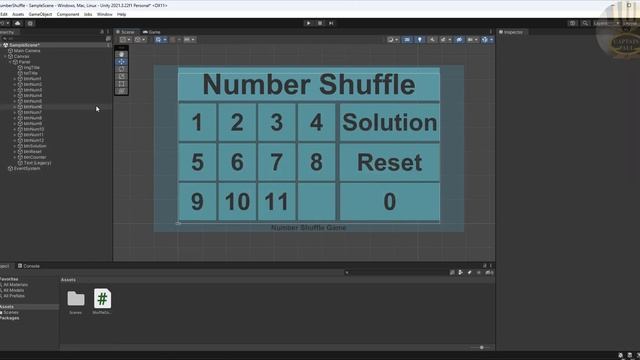The height and width of the screenshot is (360, 640).
Task: Open the tool handle position dropdown
Action: [x=124, y=40]
